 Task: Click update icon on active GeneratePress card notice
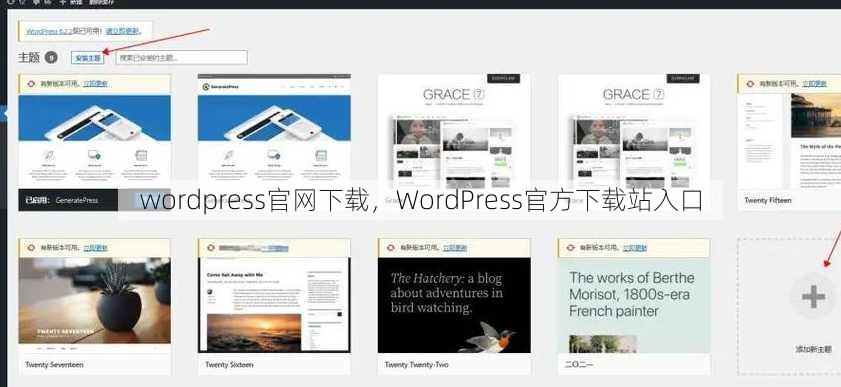pyautogui.click(x=31, y=84)
